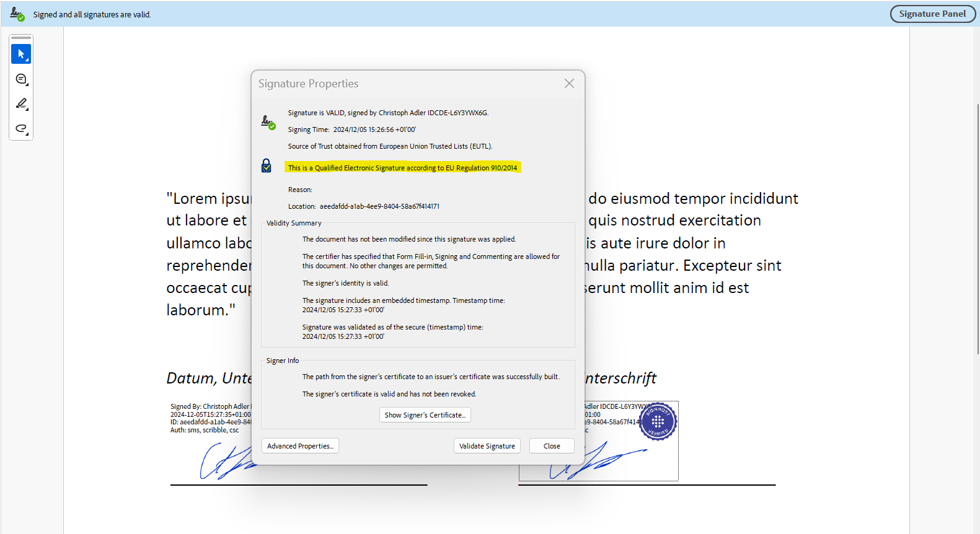Click the right signature field on document
The width and height of the screenshot is (980, 534).
pyautogui.click(x=598, y=441)
